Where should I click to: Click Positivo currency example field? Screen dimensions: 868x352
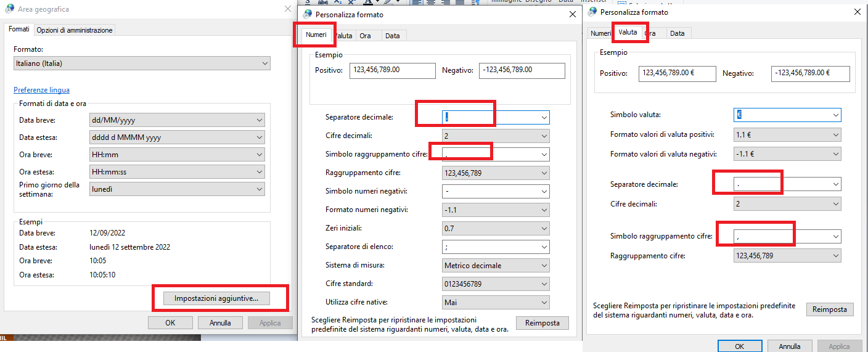[677, 73]
